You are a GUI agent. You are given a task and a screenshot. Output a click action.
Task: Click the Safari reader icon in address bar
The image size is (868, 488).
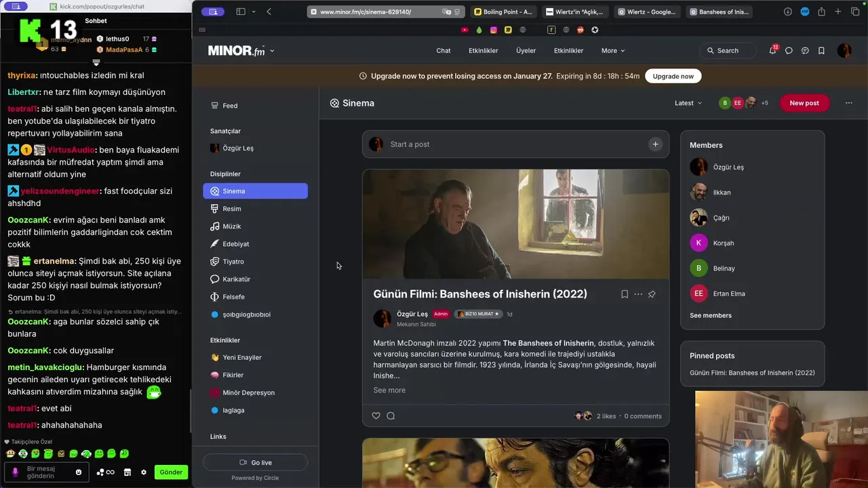pos(457,12)
